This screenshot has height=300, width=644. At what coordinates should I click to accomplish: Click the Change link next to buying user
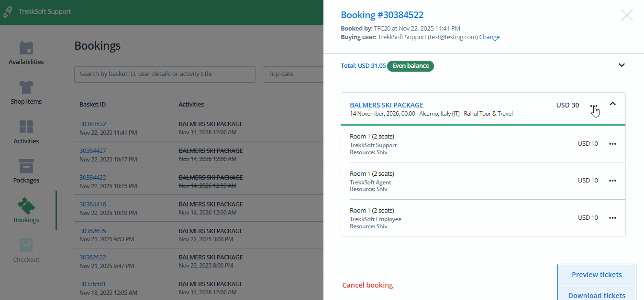coord(489,37)
